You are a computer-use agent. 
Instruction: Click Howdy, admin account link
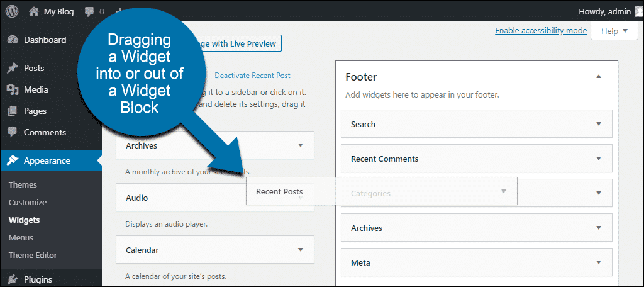[x=604, y=12]
